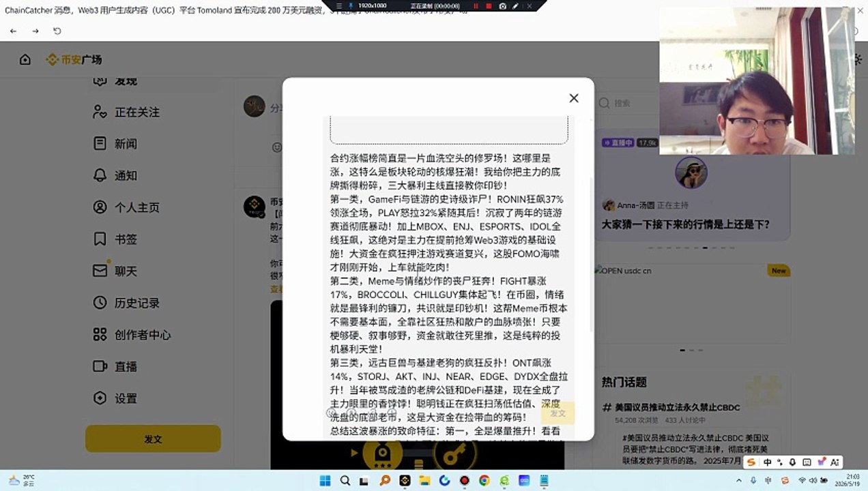The height and width of the screenshot is (491, 868).
Task: Open the recorder pen annotation tool
Action: tap(516, 5)
